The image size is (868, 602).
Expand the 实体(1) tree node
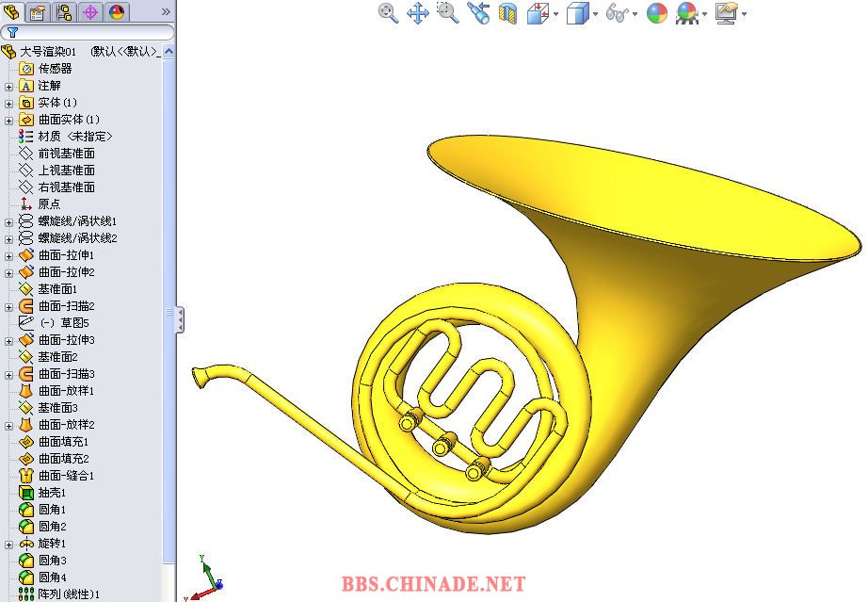click(9, 103)
